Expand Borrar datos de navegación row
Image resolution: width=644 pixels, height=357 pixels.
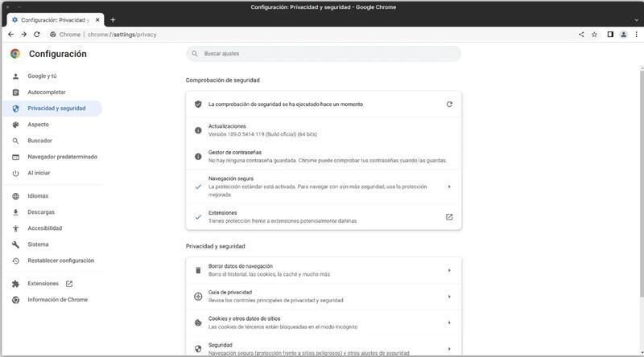tap(449, 270)
